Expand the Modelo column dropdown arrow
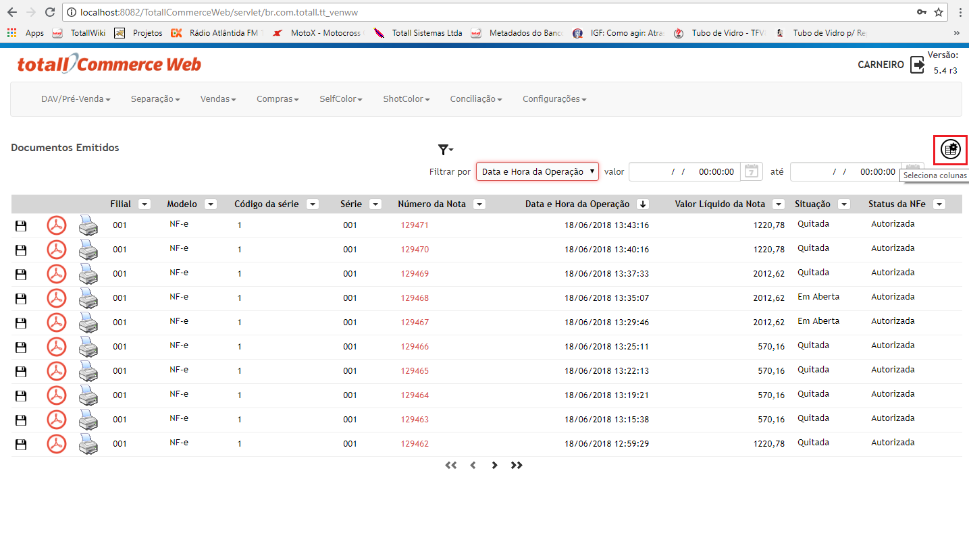Viewport: 969px width, 560px height. [211, 204]
